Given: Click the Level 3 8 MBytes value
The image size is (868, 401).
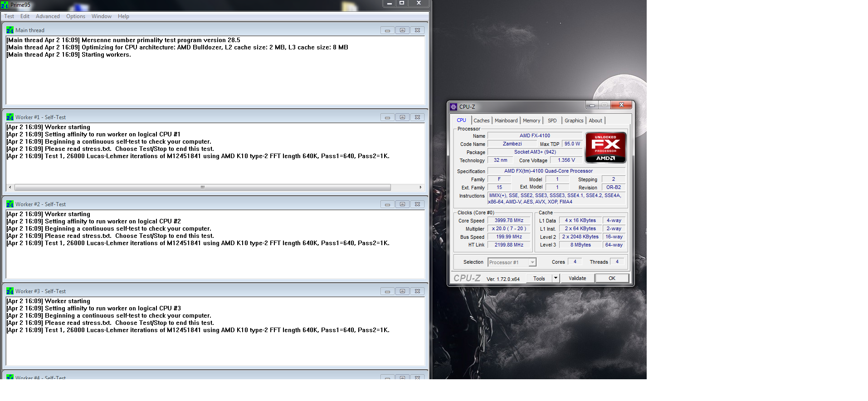Looking at the screenshot, I should click(x=580, y=245).
